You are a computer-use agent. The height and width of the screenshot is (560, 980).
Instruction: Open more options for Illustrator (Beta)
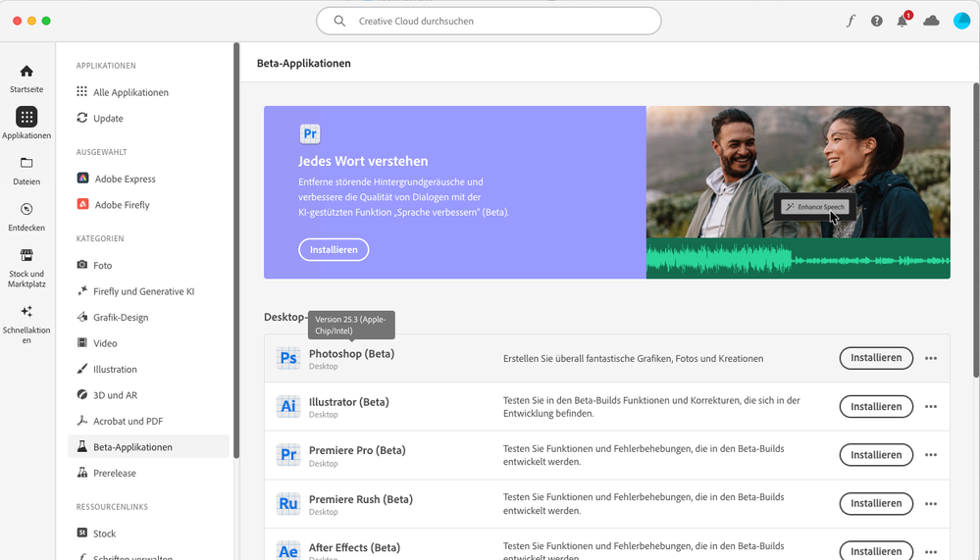[x=931, y=406]
